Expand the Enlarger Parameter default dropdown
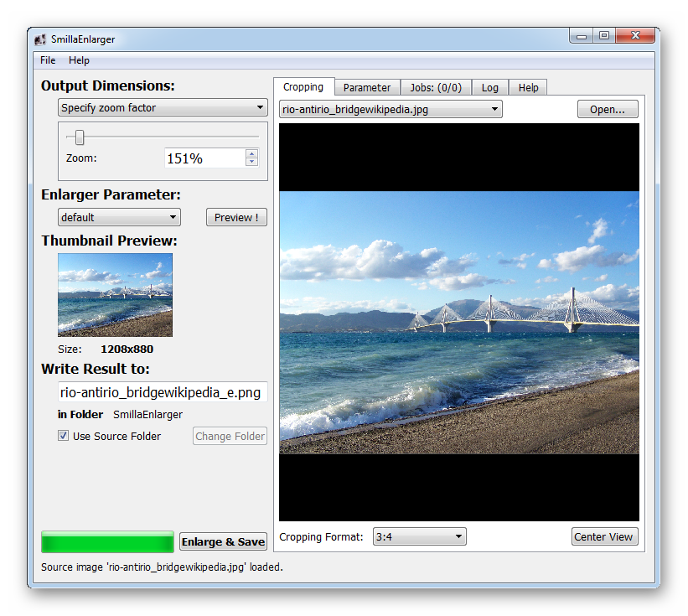 [x=119, y=217]
